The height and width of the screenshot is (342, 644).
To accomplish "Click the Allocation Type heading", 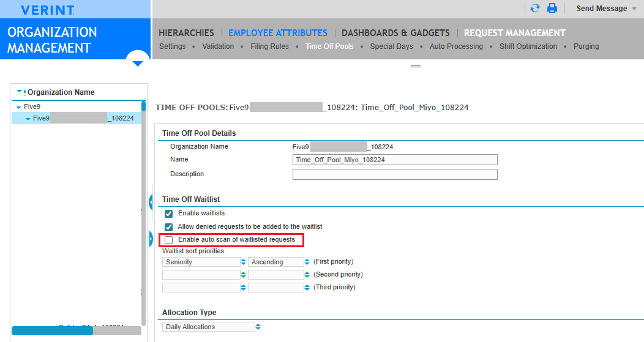I will [x=189, y=313].
